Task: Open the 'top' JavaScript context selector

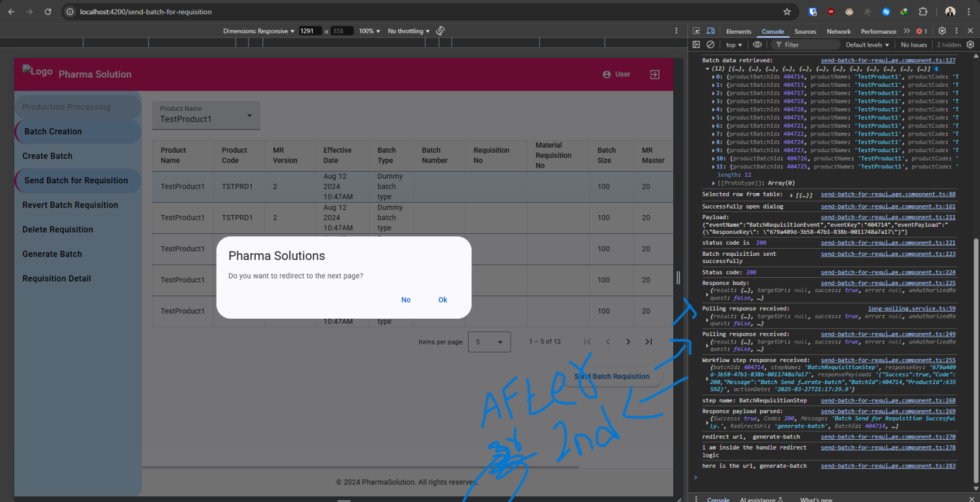Action: (734, 45)
